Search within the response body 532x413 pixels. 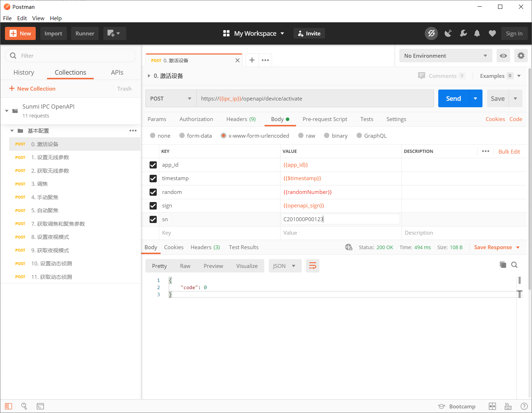[x=514, y=265]
